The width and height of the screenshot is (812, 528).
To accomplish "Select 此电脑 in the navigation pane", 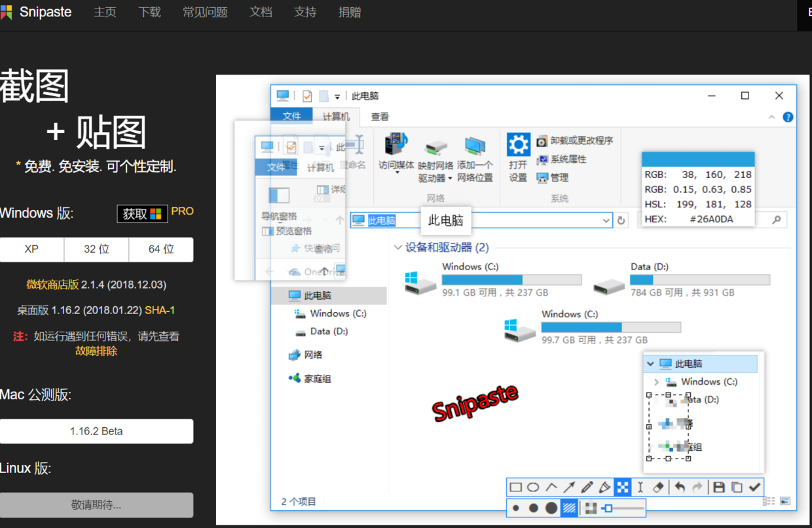I will [x=329, y=295].
